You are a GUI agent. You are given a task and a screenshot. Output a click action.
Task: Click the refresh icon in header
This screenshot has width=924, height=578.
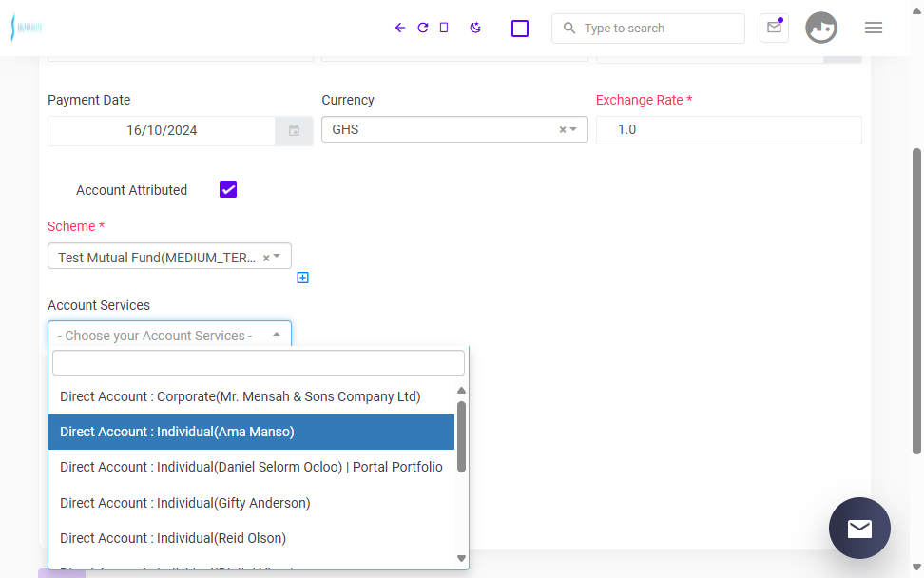(x=422, y=28)
